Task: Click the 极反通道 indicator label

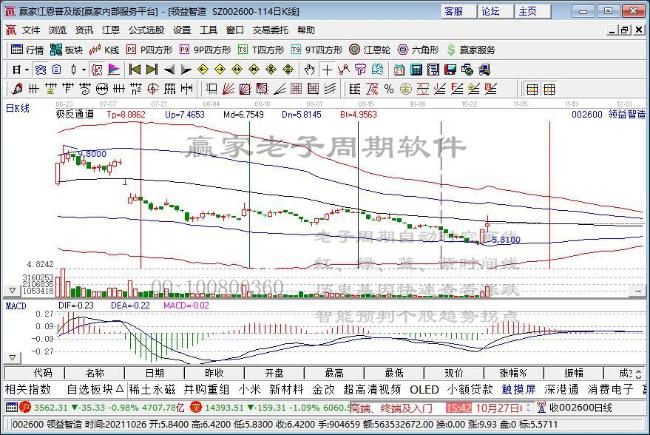Action: [75, 114]
